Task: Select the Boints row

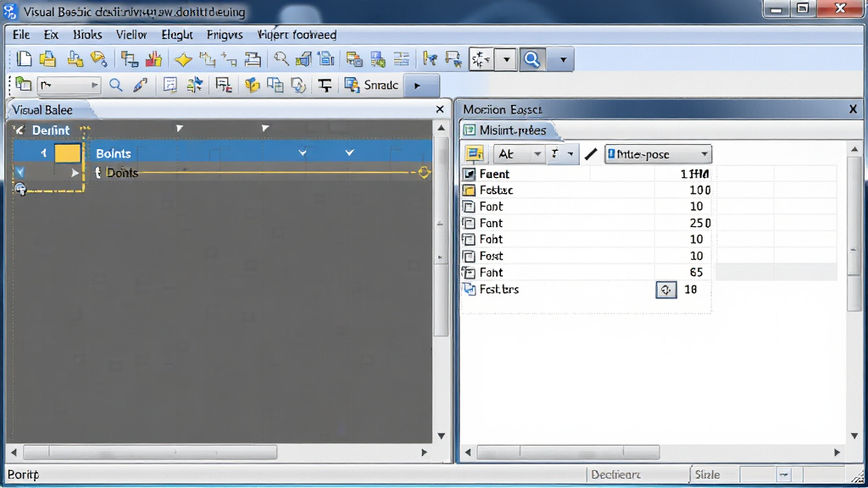Action: [x=223, y=152]
